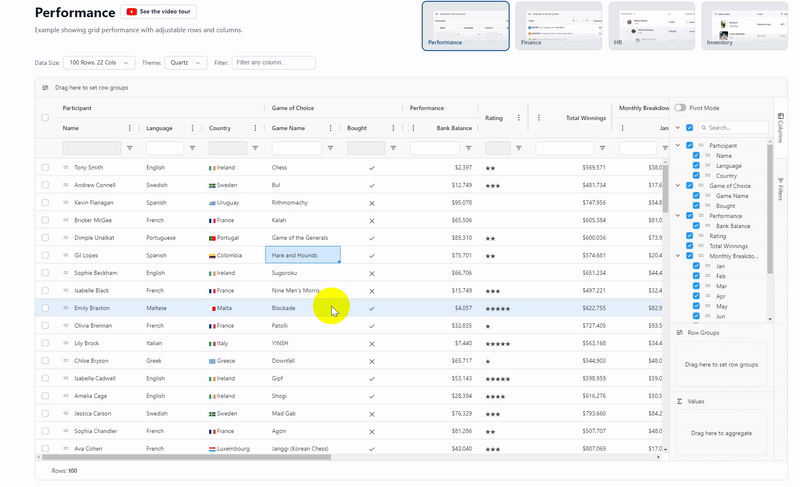Select the Hare and Hounds cell
This screenshot has height=487, width=800.
coord(303,255)
